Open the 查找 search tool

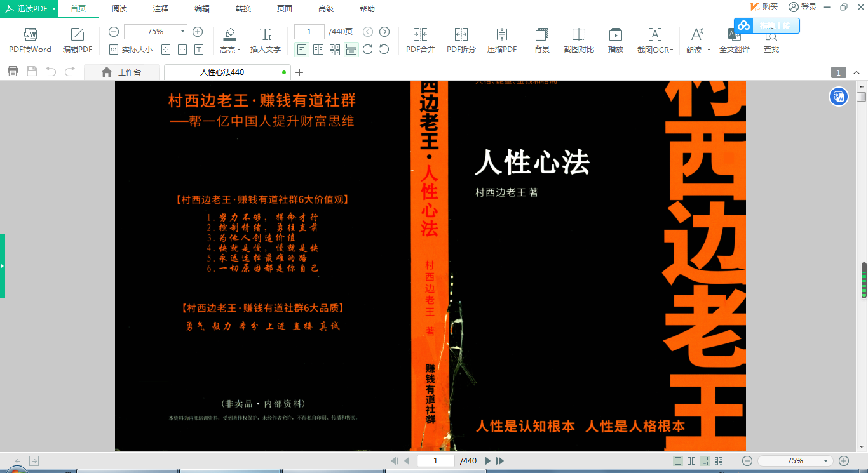pos(771,41)
